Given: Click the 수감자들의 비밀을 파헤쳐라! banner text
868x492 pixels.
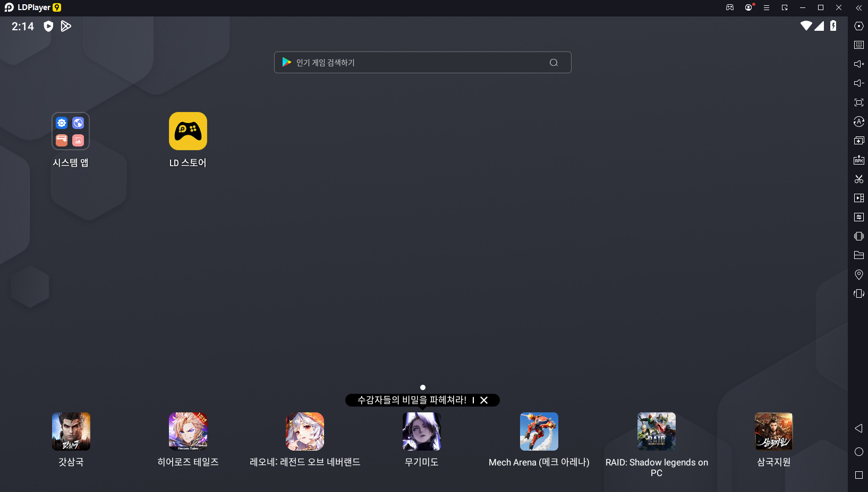Looking at the screenshot, I should (412, 400).
